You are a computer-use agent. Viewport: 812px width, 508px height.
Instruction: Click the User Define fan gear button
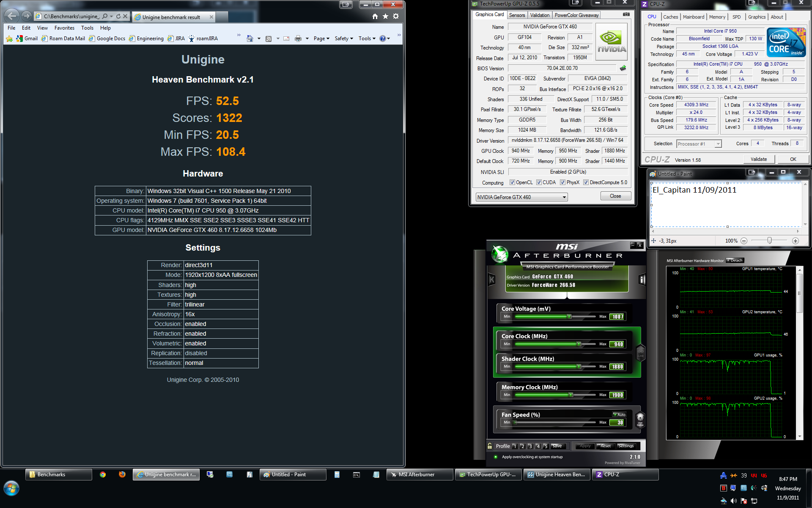coord(640,420)
